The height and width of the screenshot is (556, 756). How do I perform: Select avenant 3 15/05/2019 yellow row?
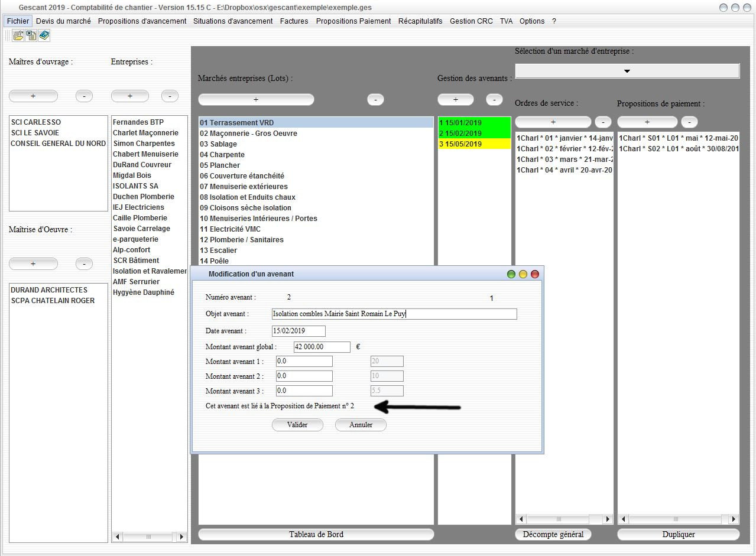pyautogui.click(x=474, y=144)
